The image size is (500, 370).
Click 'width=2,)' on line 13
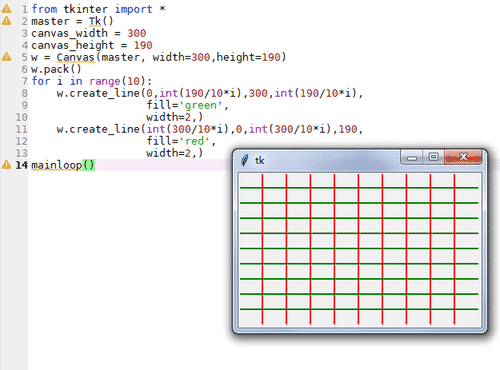(x=175, y=153)
